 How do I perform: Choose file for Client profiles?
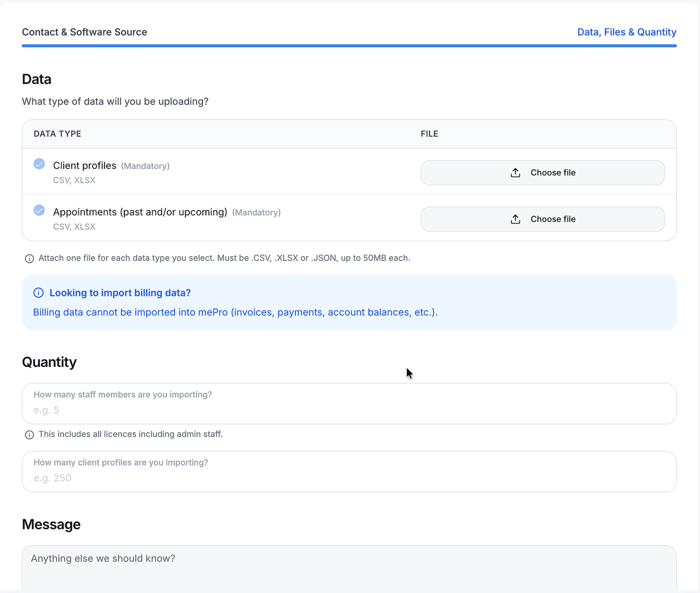pyautogui.click(x=542, y=172)
